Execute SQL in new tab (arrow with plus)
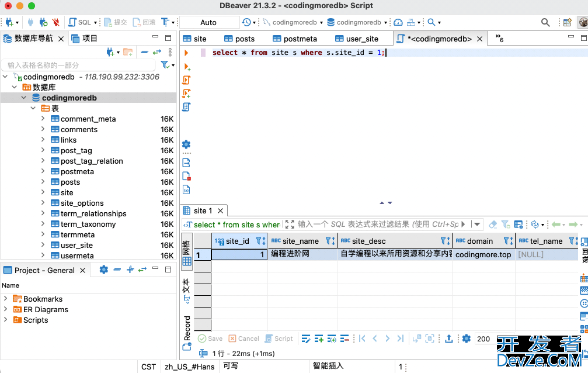 187,67
